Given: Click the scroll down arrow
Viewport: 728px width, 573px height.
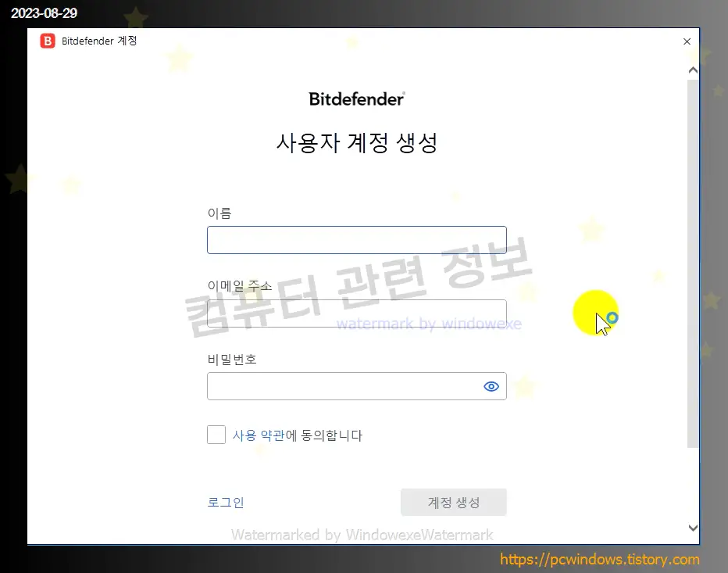Looking at the screenshot, I should (693, 528).
